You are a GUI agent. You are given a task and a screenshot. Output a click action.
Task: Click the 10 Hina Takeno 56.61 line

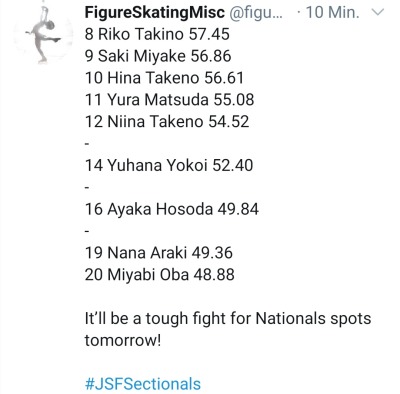(164, 78)
